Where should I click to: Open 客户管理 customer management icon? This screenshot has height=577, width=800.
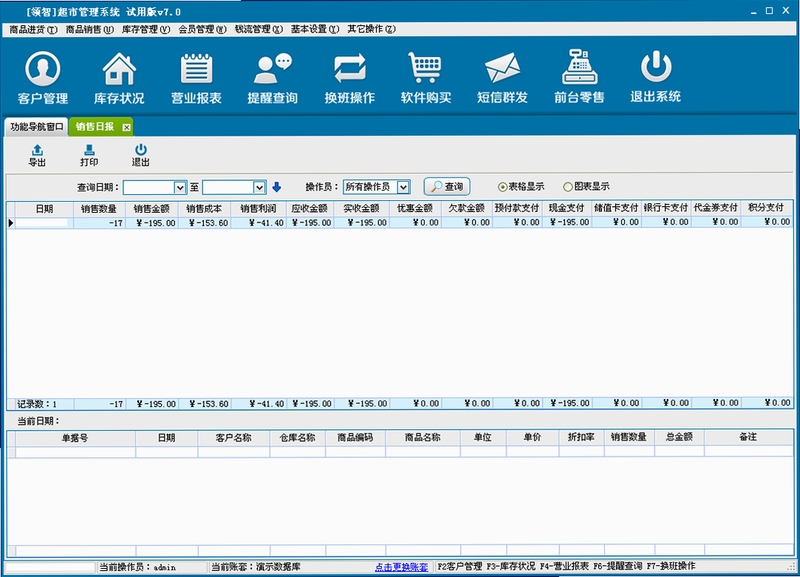tap(43, 78)
